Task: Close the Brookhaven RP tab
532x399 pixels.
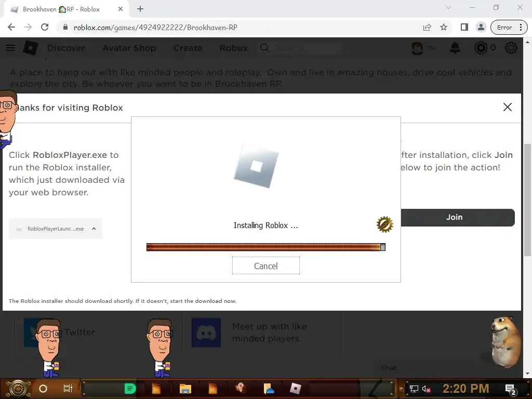Action: coord(120,9)
